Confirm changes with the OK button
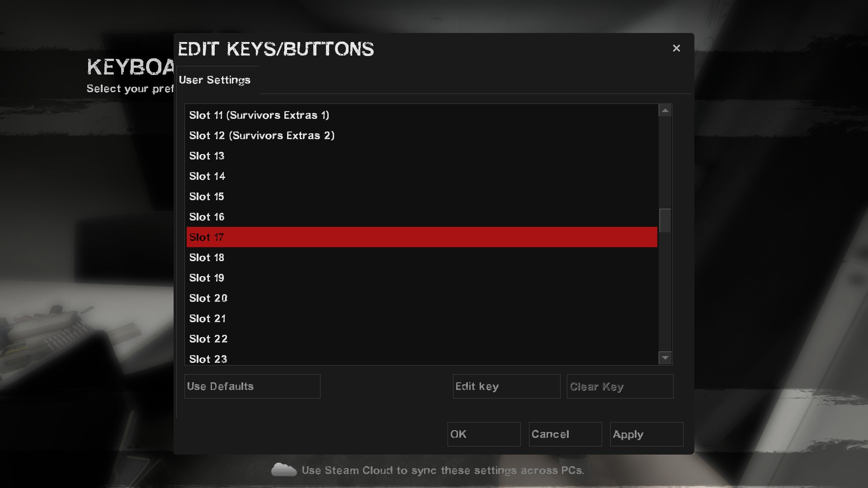The width and height of the screenshot is (868, 488). click(x=484, y=434)
